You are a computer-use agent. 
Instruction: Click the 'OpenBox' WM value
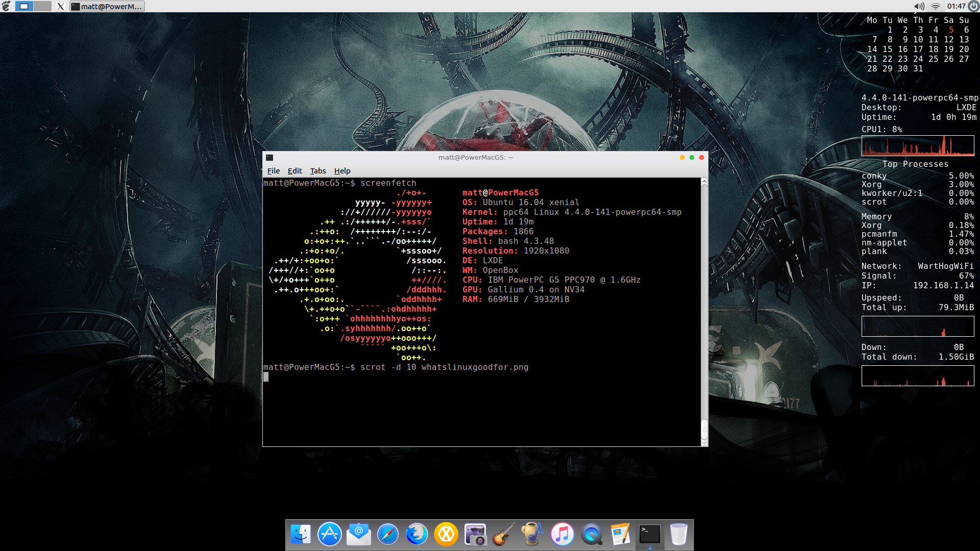[500, 270]
